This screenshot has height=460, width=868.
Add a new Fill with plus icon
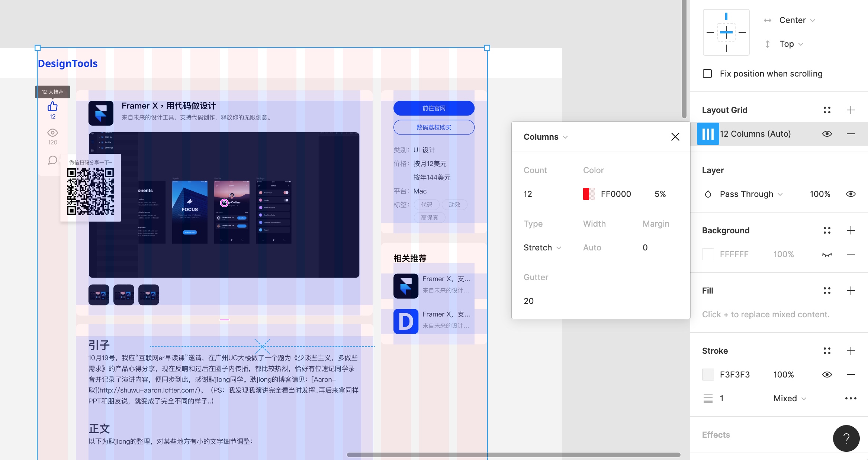point(851,291)
